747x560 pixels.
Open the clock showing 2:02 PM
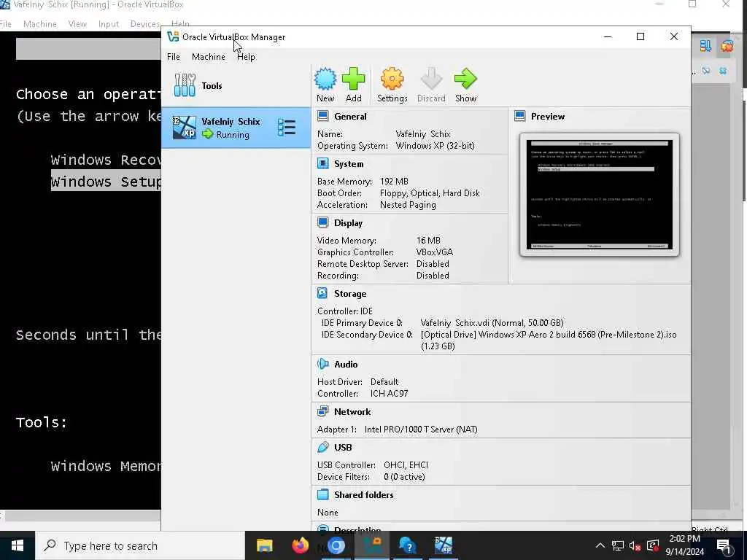[x=684, y=545]
